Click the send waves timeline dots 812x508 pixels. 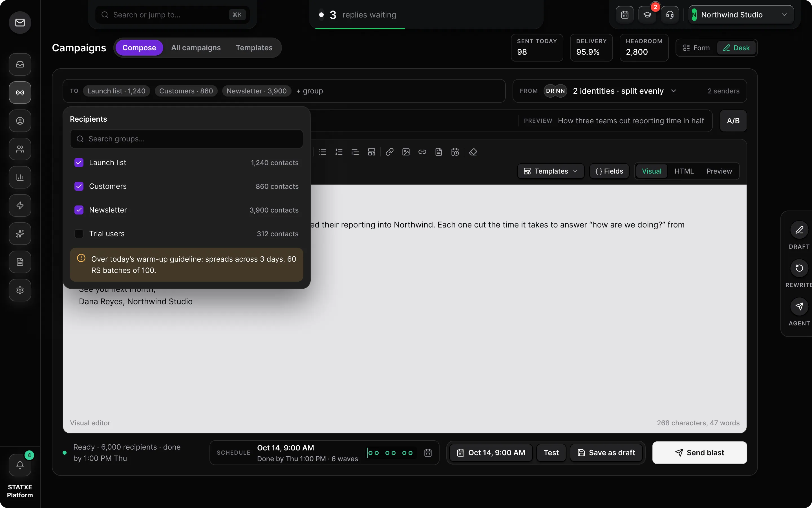390,453
